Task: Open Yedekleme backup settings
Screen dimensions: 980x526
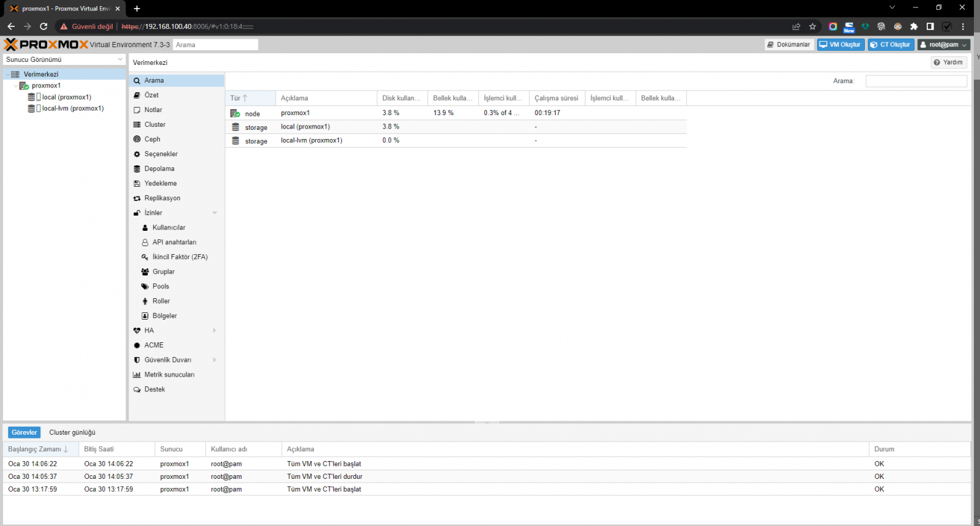Action: pyautogui.click(x=160, y=184)
